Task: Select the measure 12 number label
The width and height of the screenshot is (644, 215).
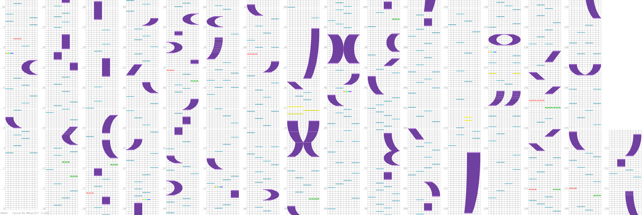Action: [44, 168]
